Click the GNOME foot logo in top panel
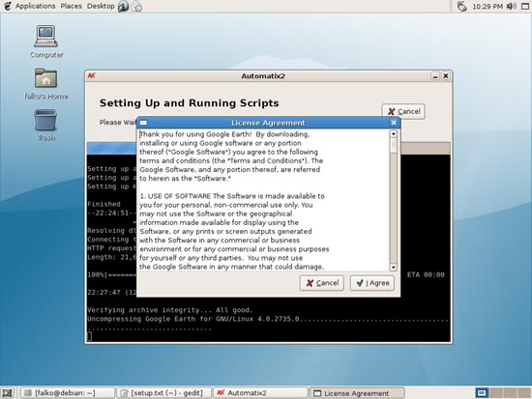The height and width of the screenshot is (399, 532). [x=7, y=6]
